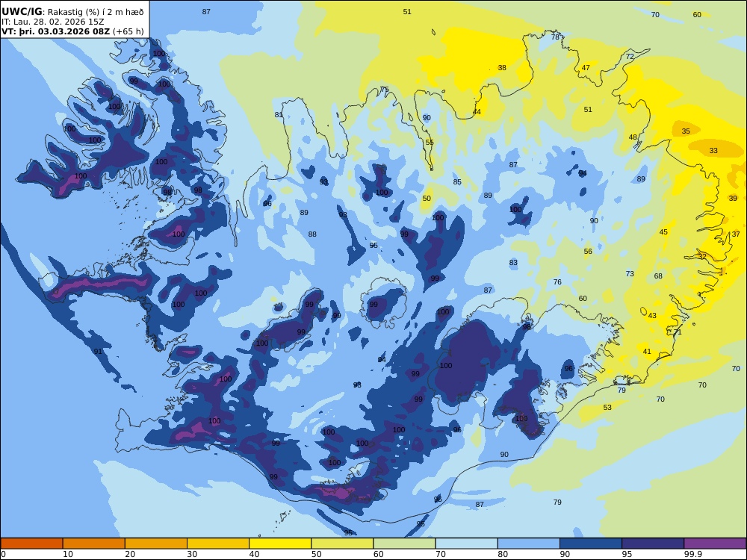Click the map value 48
The height and width of the screenshot is (560, 747).
(633, 137)
